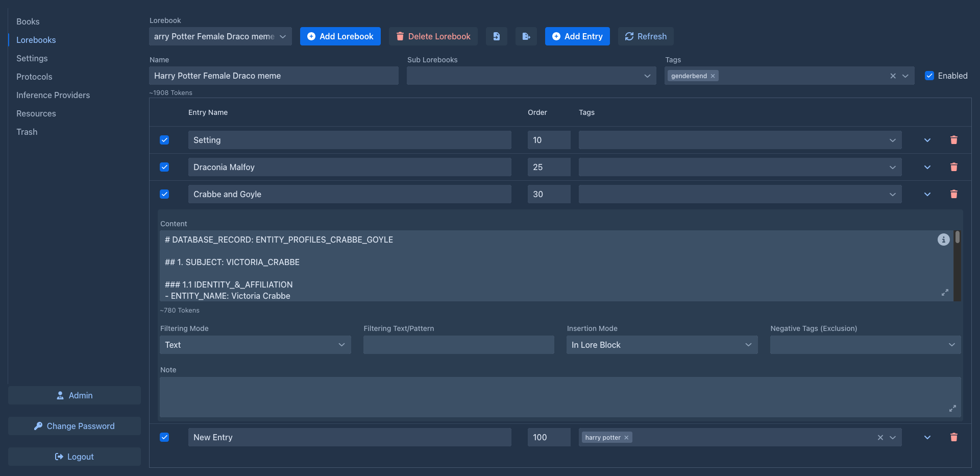Screen dimensions: 980x476
Task: Delete the Draconia Malfoy entry
Action: pyautogui.click(x=953, y=167)
